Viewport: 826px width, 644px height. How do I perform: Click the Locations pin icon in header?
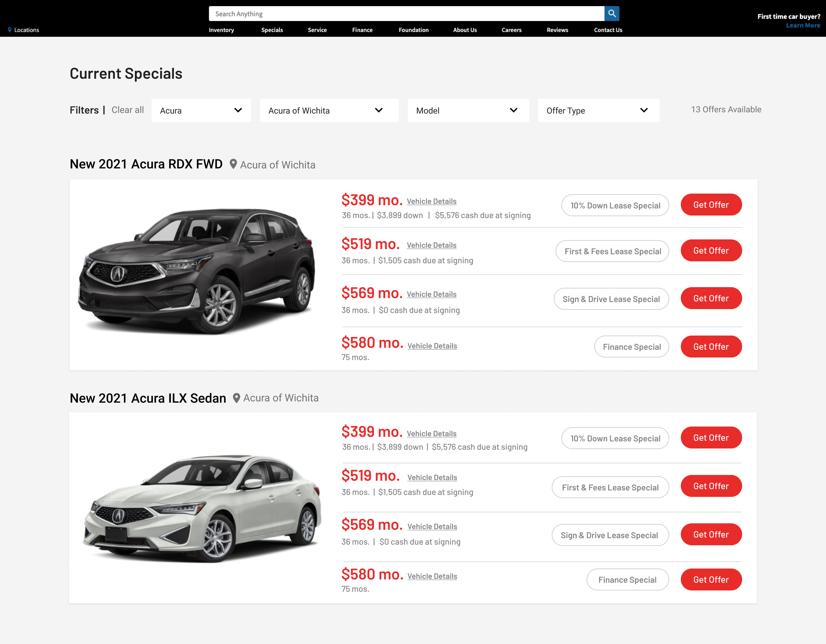pyautogui.click(x=10, y=30)
